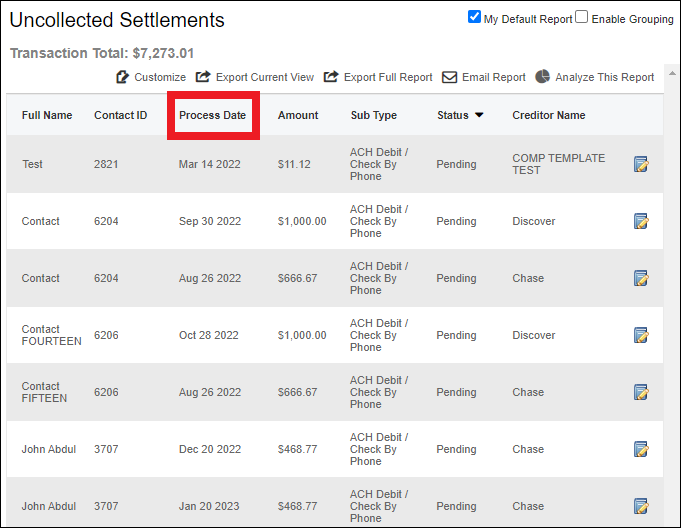Enable Grouping checkbox

[582, 17]
